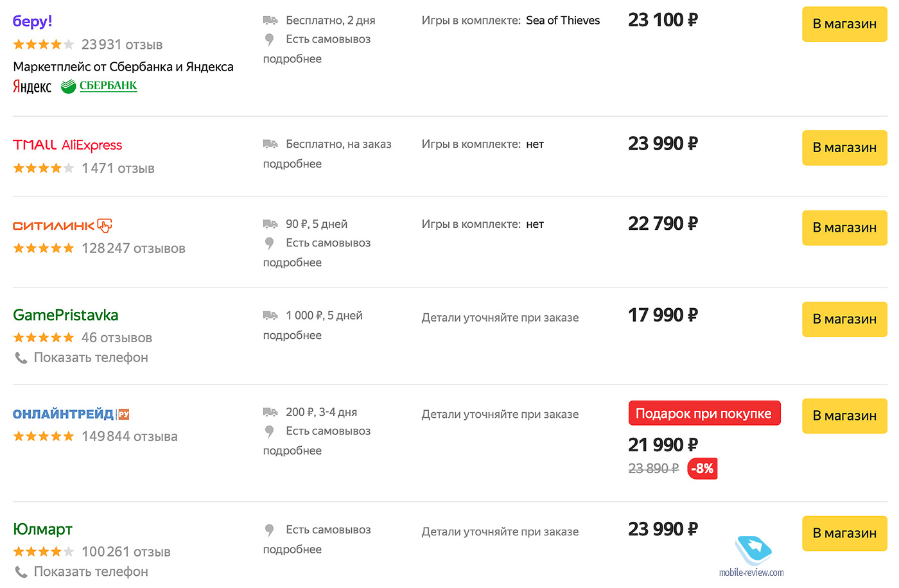Open the GamePristavka shop name link
Image resolution: width=899 pixels, height=588 pixels.
tap(65, 315)
